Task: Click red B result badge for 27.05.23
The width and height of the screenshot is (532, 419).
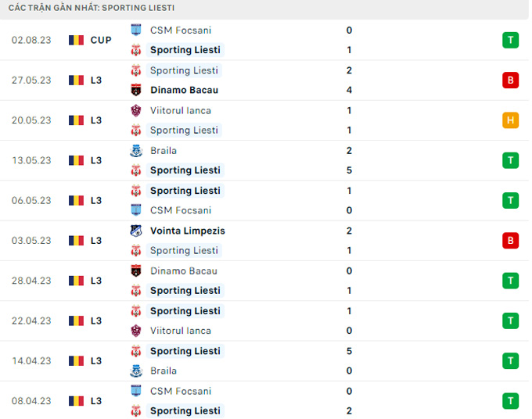Action: [510, 80]
